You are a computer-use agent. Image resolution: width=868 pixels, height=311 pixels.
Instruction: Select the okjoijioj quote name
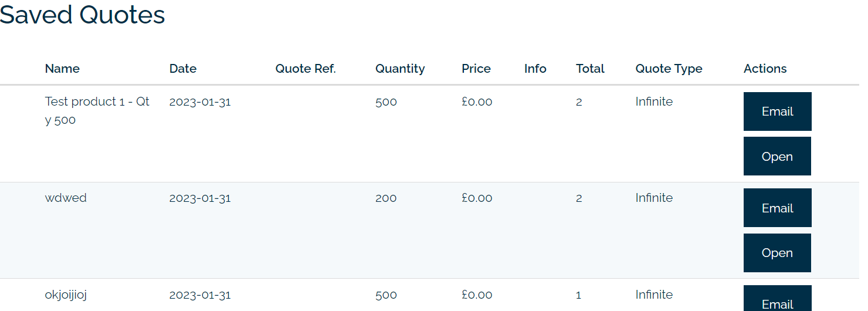66,295
